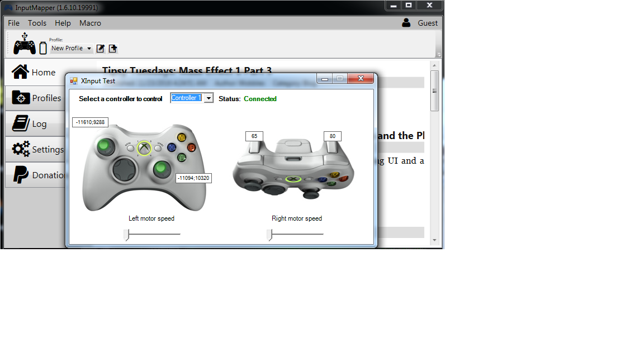644x362 pixels.
Task: Click the scroll down arrow in InputMapper
Action: (434, 240)
